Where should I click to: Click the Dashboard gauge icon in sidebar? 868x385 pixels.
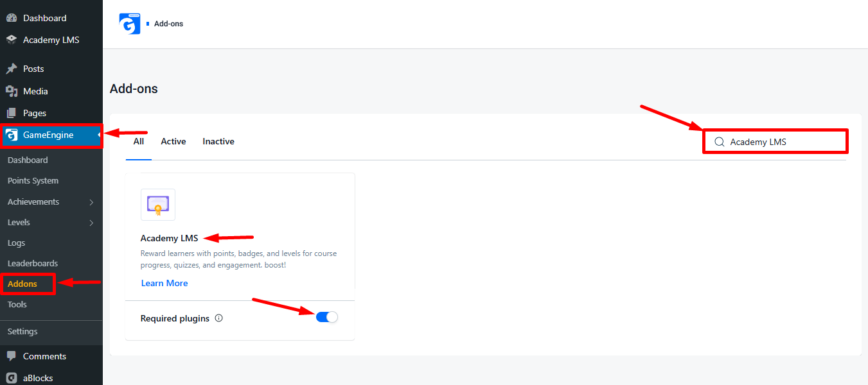pos(12,18)
